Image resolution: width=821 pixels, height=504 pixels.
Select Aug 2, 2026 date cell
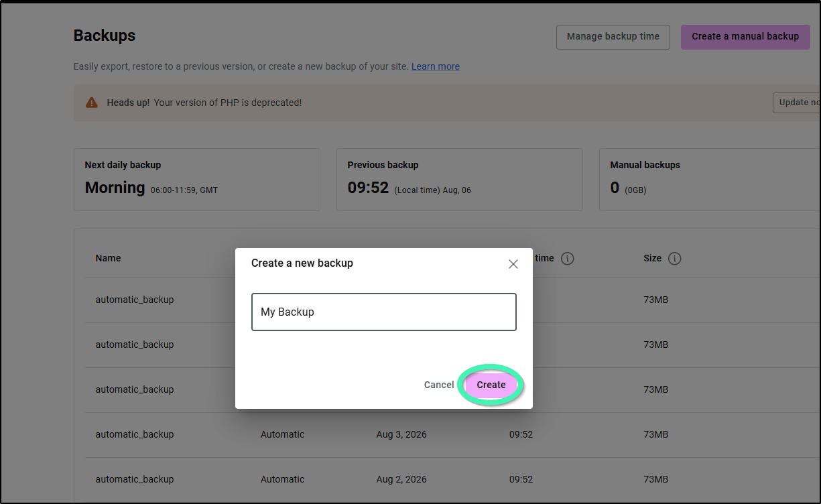pos(401,479)
